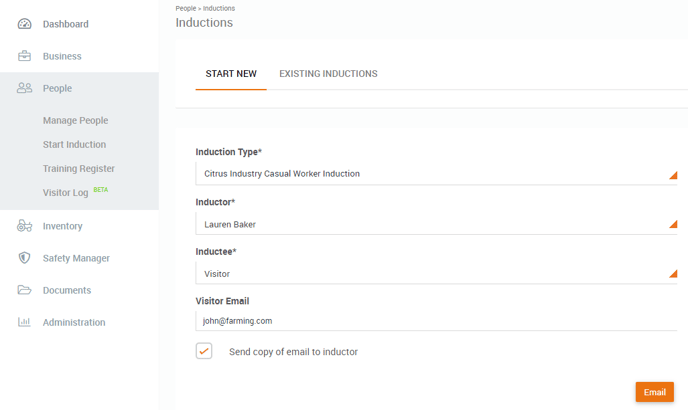Click the Safety Manager shield icon
Viewport: 688px width, 410px height.
(24, 258)
